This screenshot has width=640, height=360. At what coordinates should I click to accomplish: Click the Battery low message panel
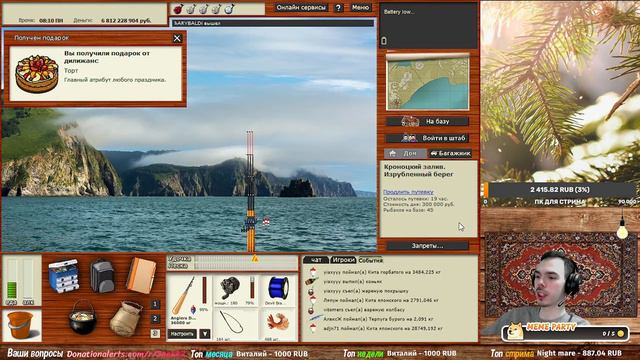(x=428, y=26)
